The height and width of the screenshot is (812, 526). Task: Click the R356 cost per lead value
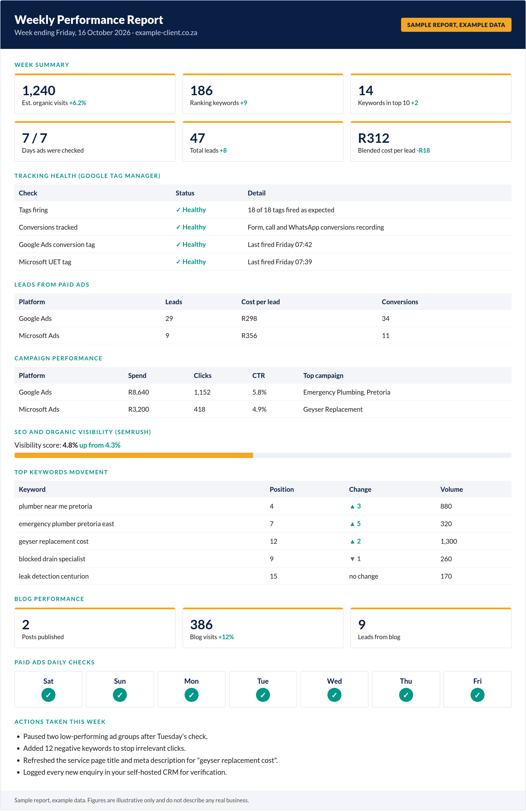tap(249, 336)
